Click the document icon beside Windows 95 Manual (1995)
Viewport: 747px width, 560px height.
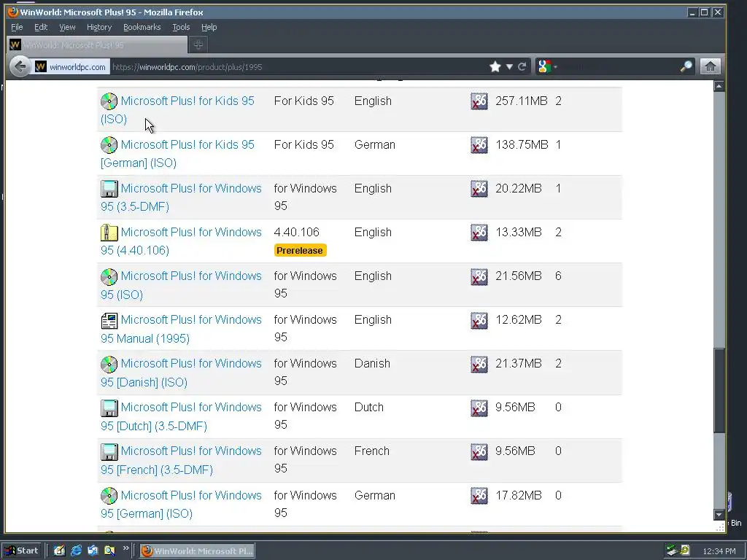tap(109, 320)
